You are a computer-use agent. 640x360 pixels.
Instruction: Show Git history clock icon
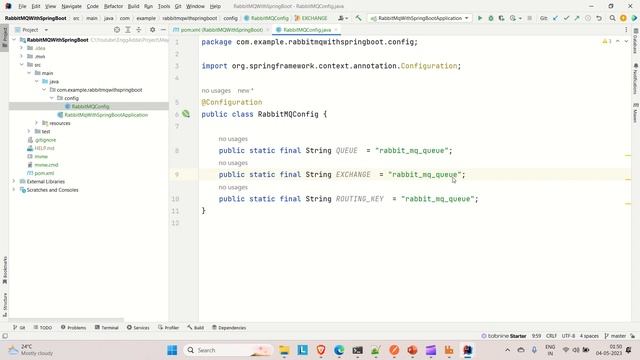[588, 18]
